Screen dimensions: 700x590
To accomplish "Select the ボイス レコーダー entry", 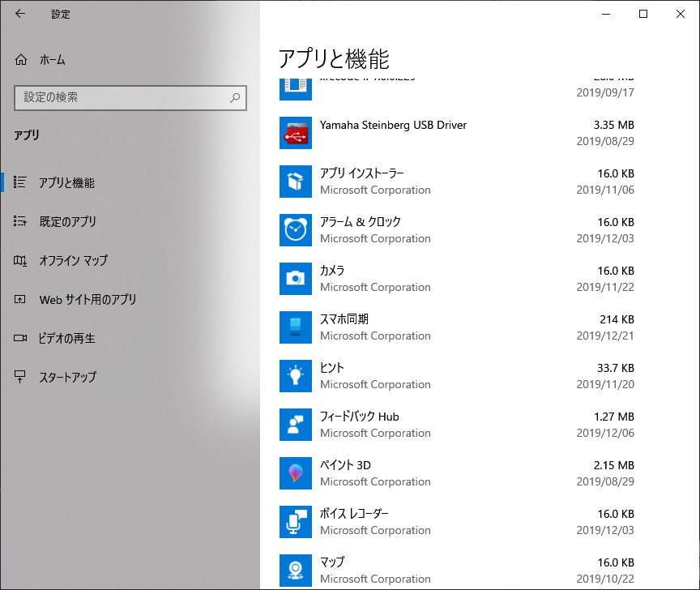I will click(x=457, y=522).
